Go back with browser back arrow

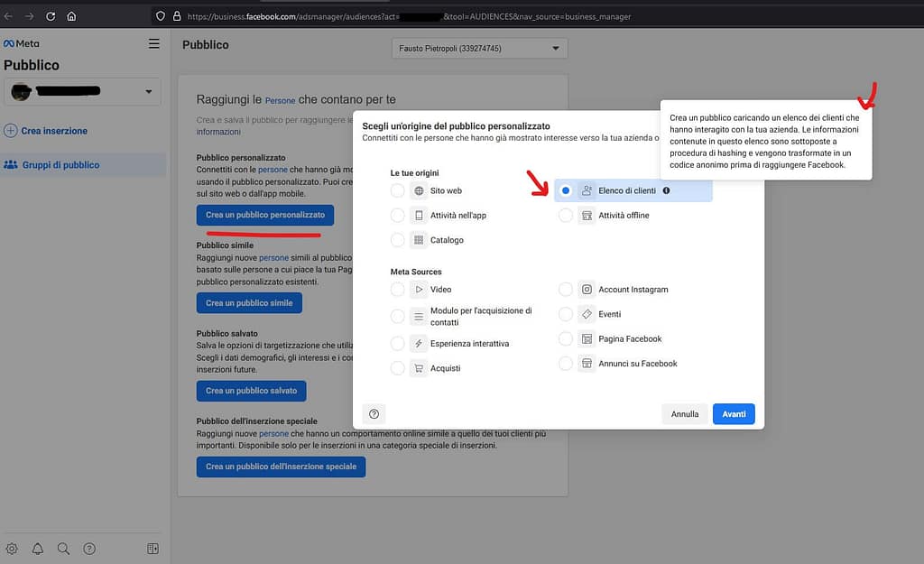(x=8, y=16)
